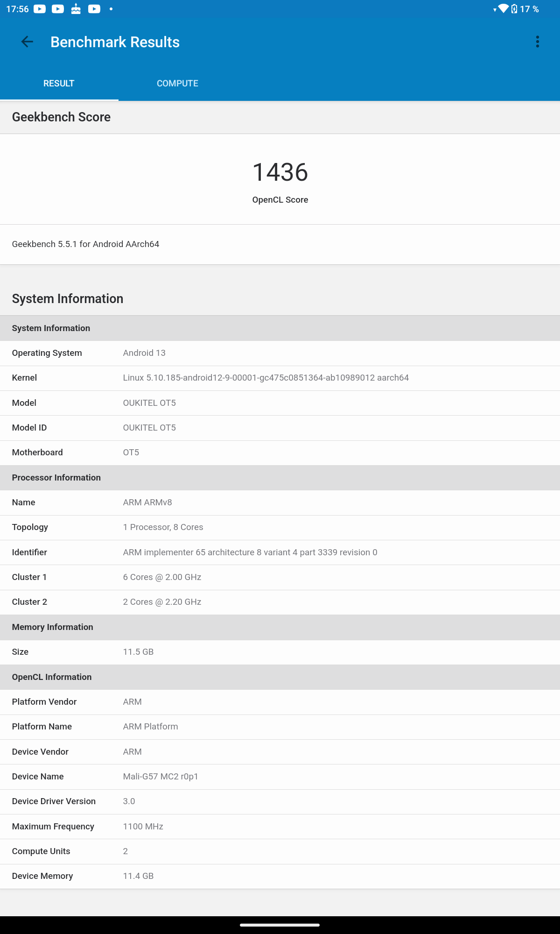Select '2 Cores @ 2.20 GHz' value

[x=162, y=602]
